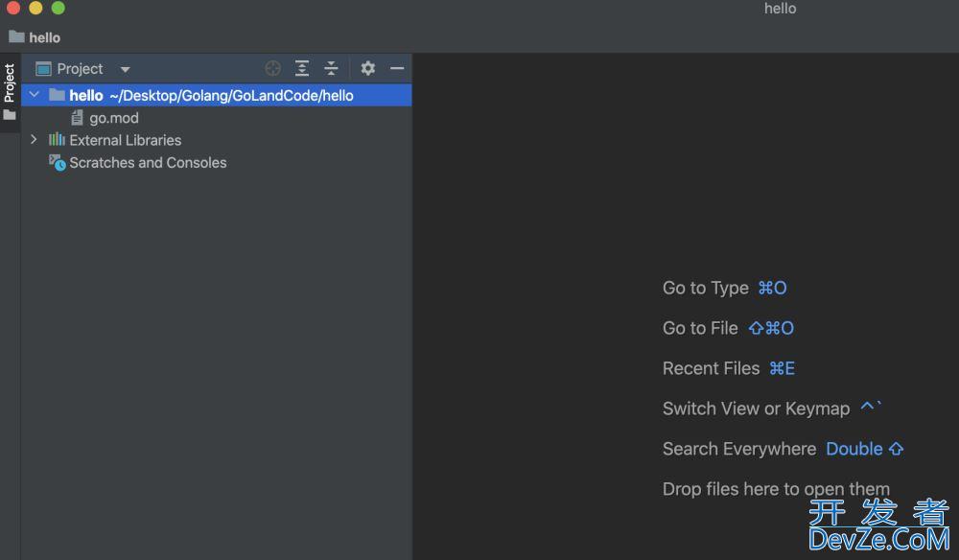Image resolution: width=959 pixels, height=560 pixels.
Task: Click the ~/Desktop/Golang/GoLandCode/hello path text
Action: [x=231, y=95]
